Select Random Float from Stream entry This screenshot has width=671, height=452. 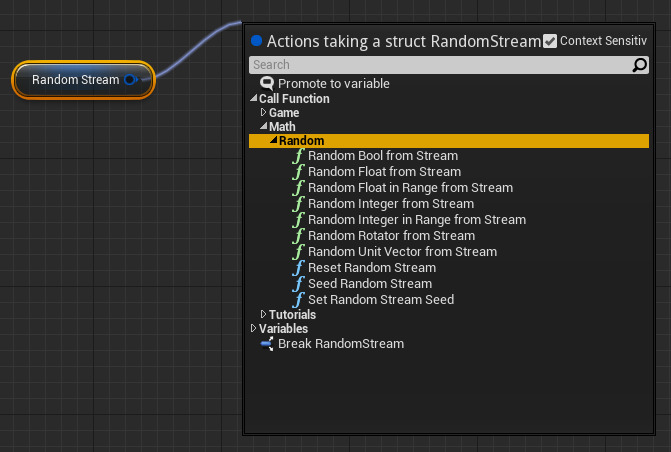click(x=385, y=172)
